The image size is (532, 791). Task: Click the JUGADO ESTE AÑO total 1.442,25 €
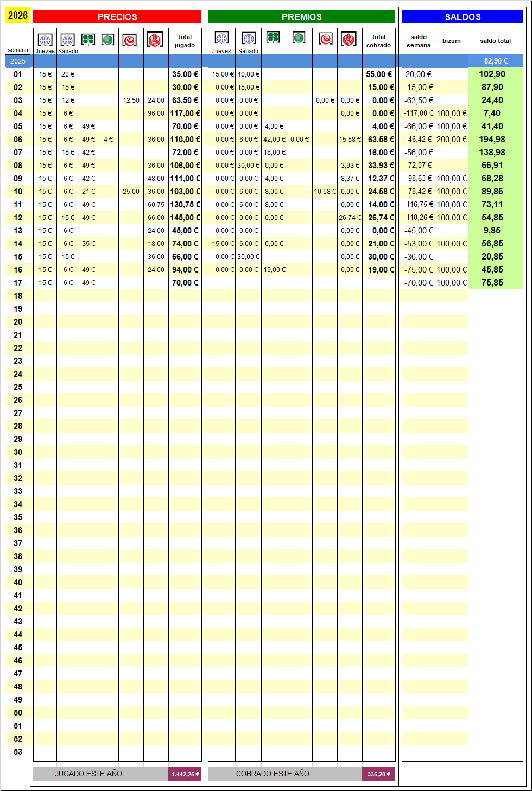point(185,774)
